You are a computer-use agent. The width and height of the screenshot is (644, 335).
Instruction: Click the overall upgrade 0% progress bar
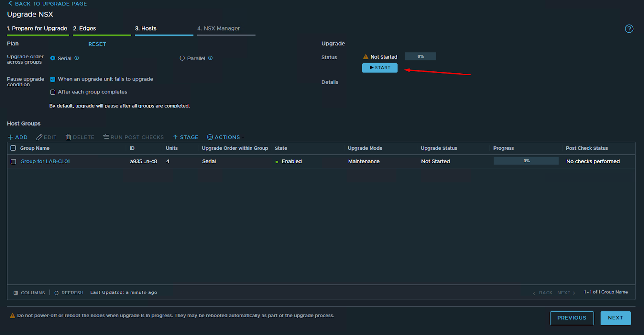(421, 56)
